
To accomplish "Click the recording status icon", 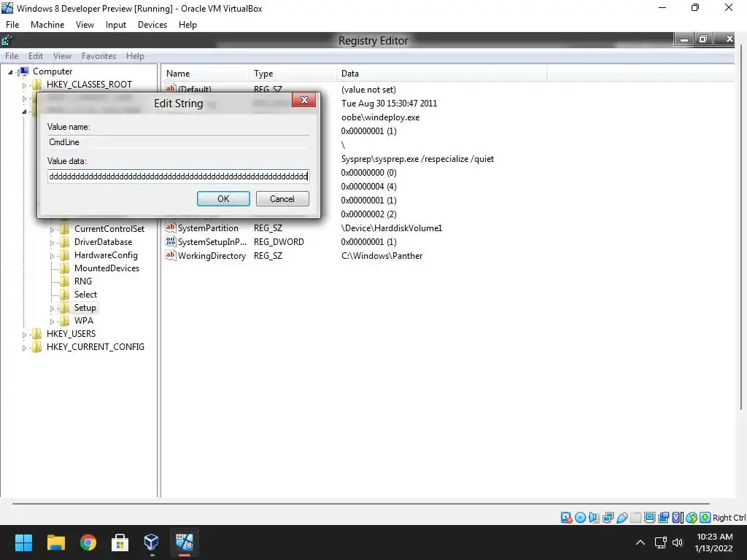I will 663,518.
